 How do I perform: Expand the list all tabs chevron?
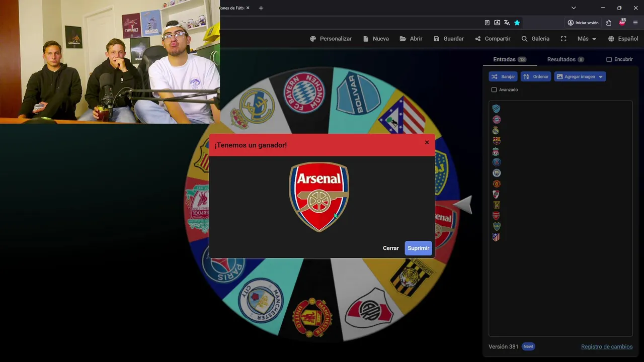tap(574, 8)
